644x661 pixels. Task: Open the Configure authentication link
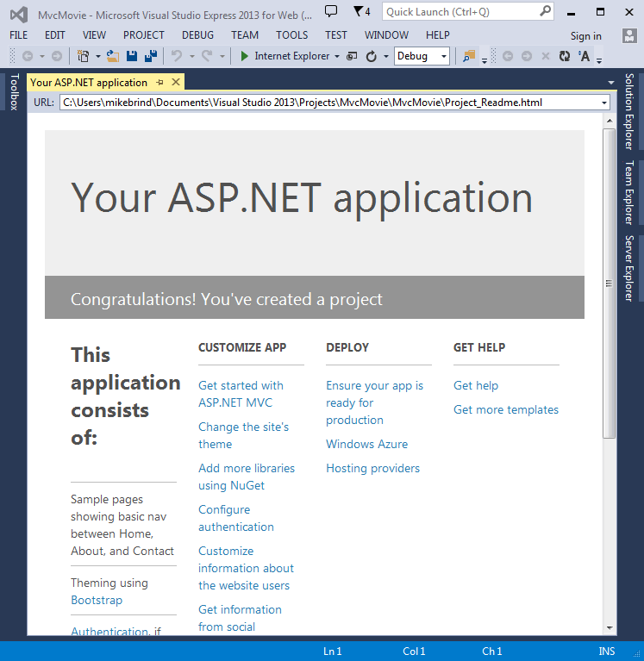coord(236,518)
